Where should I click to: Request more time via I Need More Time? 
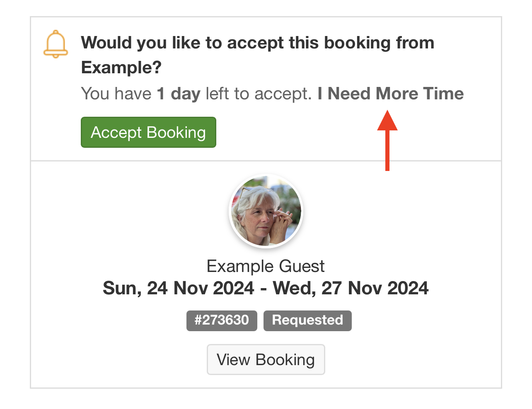coord(390,94)
